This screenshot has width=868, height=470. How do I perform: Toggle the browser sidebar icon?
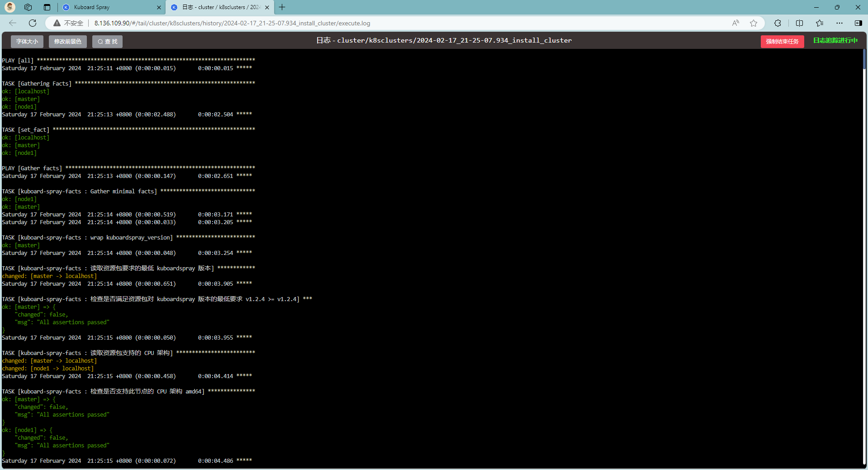pos(858,23)
